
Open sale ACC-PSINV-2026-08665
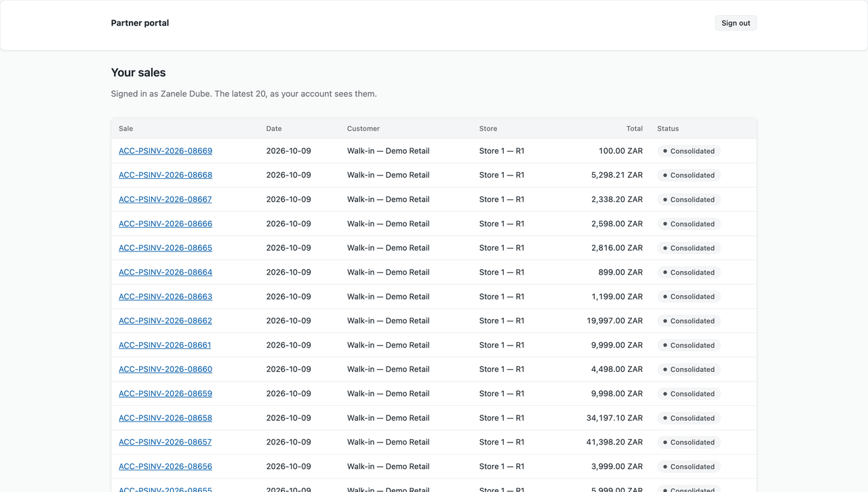[x=165, y=248]
